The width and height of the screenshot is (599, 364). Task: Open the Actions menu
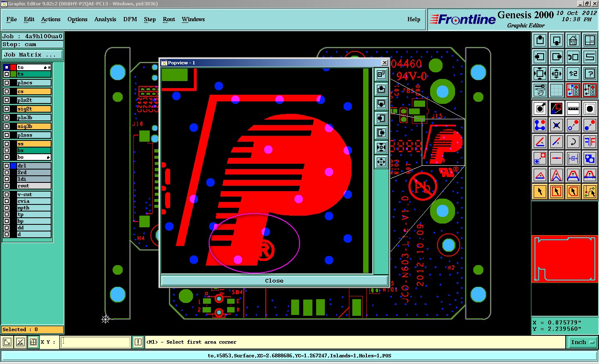point(51,19)
